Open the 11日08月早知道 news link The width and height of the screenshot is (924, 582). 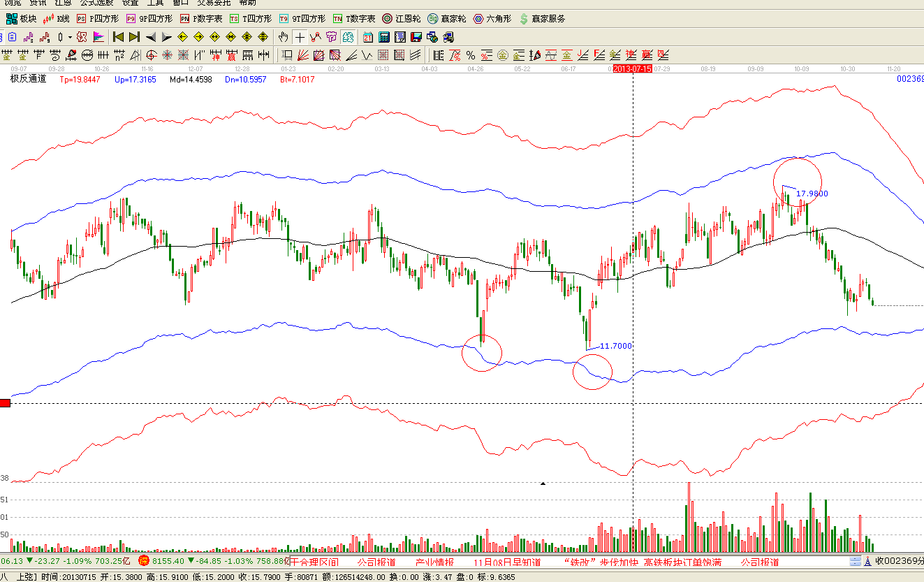coord(506,562)
